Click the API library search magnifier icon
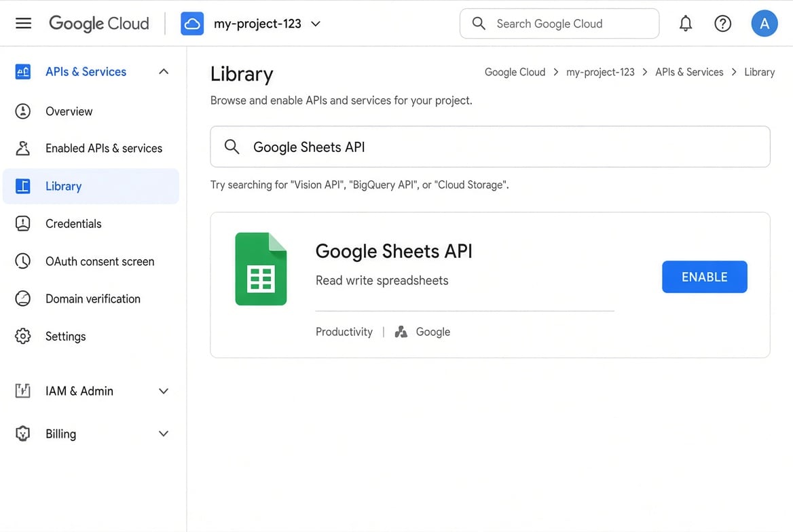The width and height of the screenshot is (793, 532). click(x=232, y=147)
